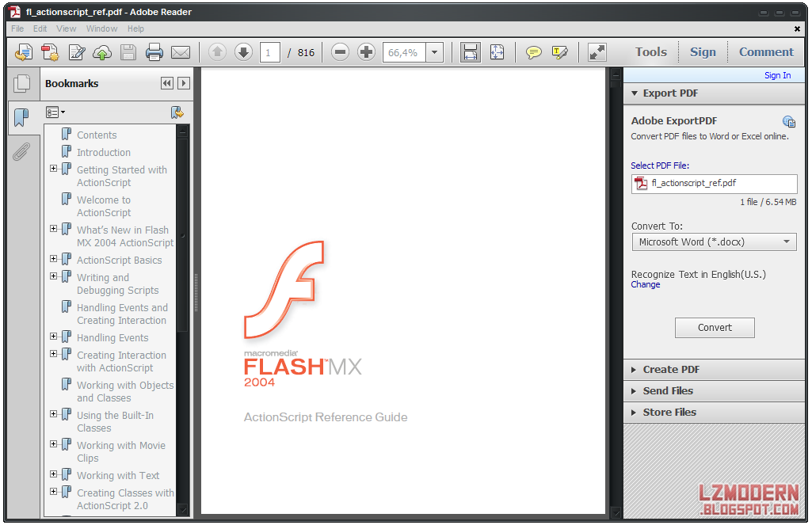Click the zoom percentage field
The width and height of the screenshot is (812, 525).
click(x=404, y=52)
